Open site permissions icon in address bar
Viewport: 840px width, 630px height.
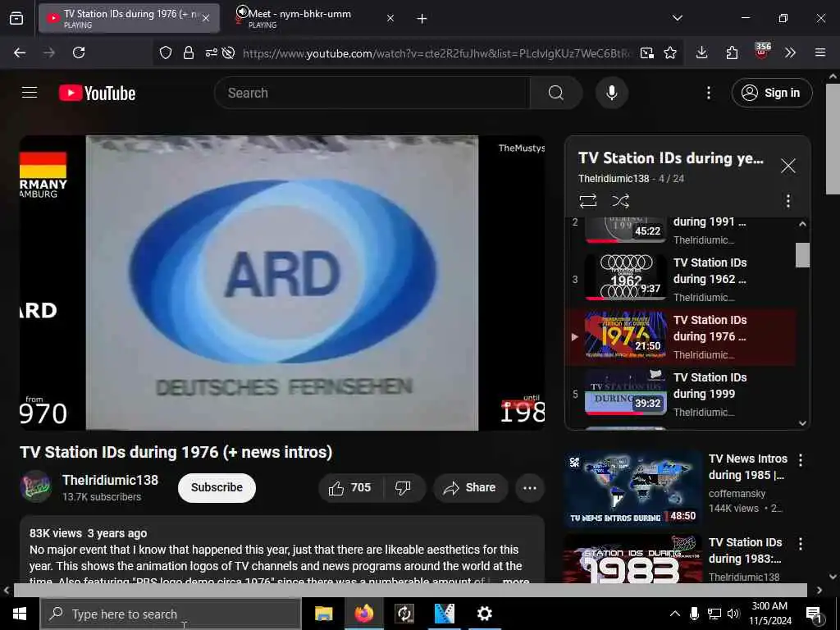211,52
